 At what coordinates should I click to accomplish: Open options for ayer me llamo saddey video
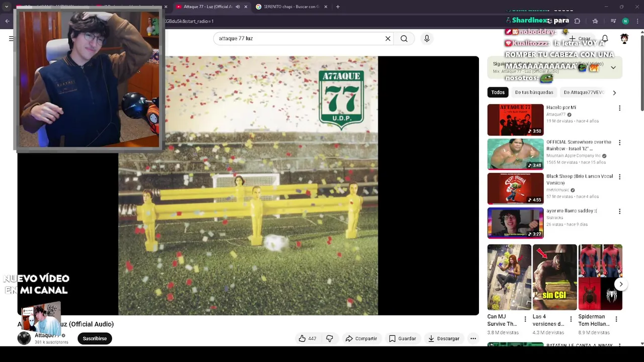[x=619, y=212]
